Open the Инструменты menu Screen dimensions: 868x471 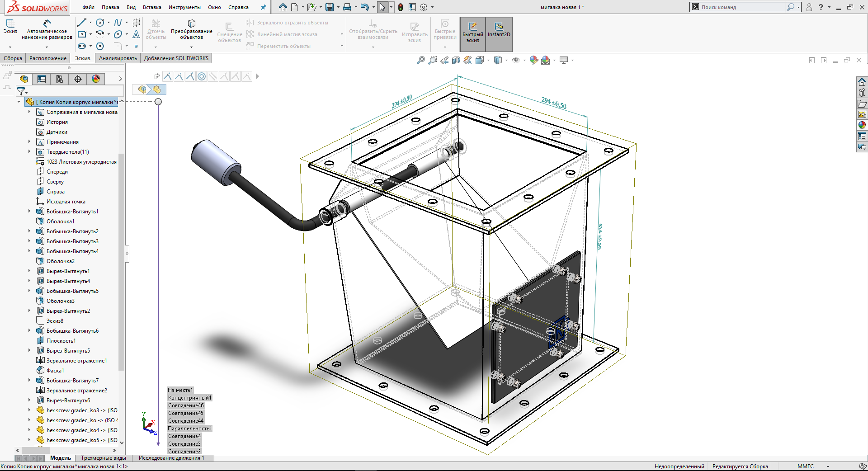coord(184,7)
